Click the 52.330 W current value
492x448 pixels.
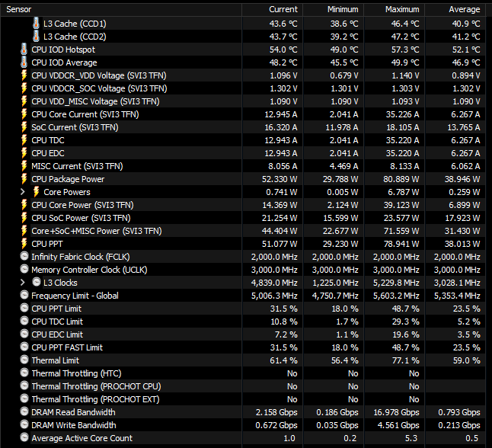click(280, 179)
